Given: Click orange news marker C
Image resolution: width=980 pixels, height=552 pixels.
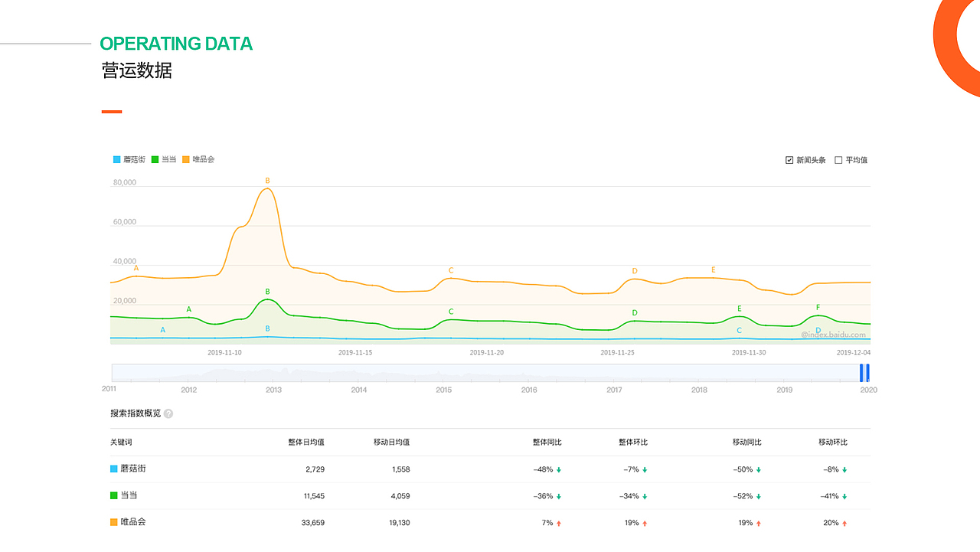Looking at the screenshot, I should [451, 270].
